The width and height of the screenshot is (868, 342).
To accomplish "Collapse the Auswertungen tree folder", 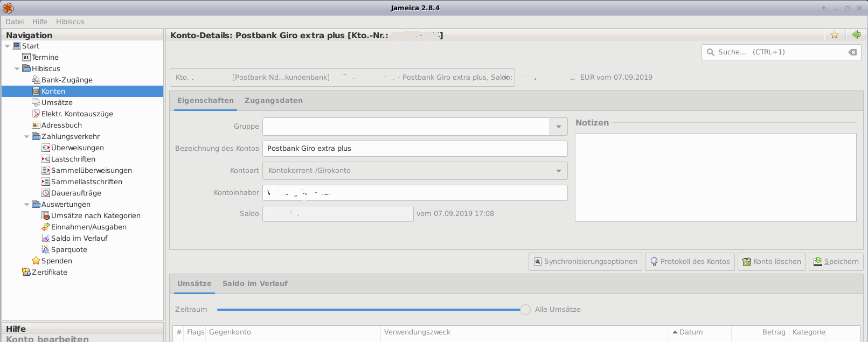I will (x=27, y=205).
